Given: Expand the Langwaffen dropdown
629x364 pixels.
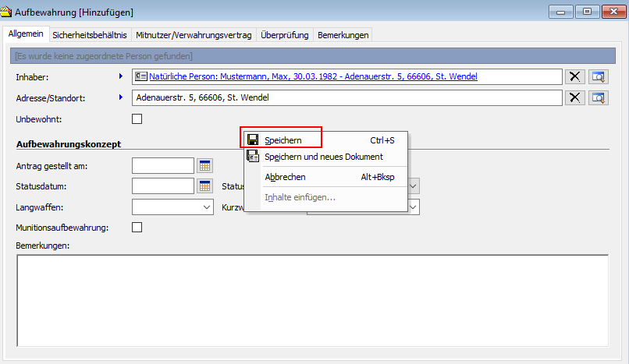Looking at the screenshot, I should (207, 207).
